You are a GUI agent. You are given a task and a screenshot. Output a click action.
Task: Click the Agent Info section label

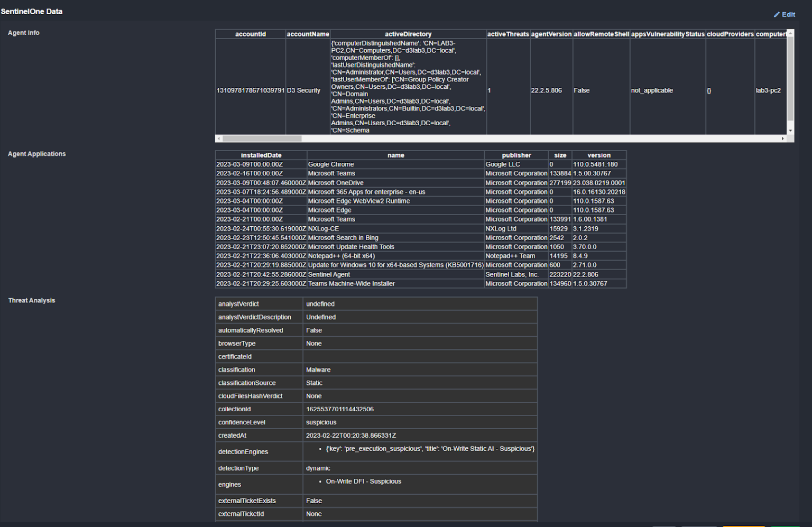pos(23,32)
